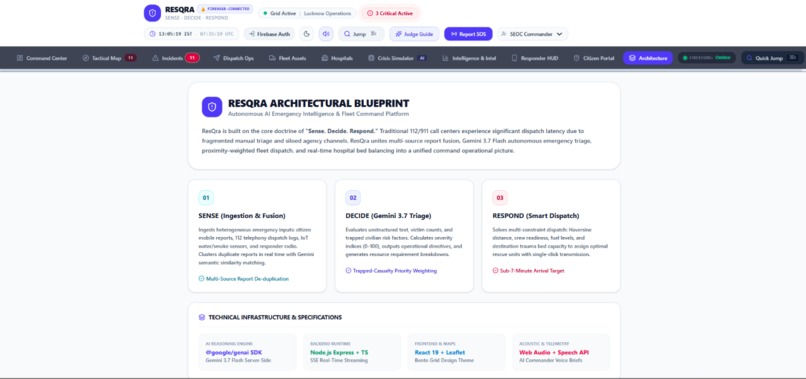Click the blueprint shield icon beside the title
The height and width of the screenshot is (379, 806).
click(x=212, y=107)
